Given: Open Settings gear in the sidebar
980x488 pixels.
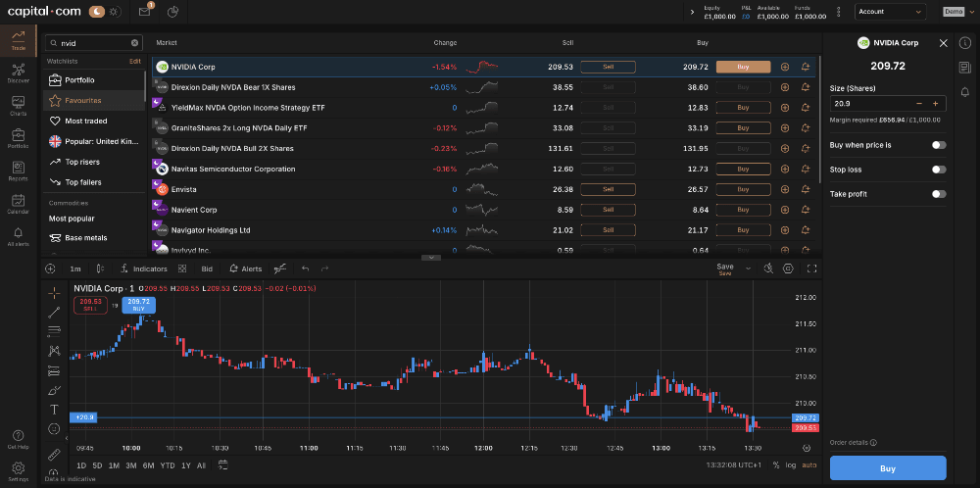Looking at the screenshot, I should click(18, 471).
